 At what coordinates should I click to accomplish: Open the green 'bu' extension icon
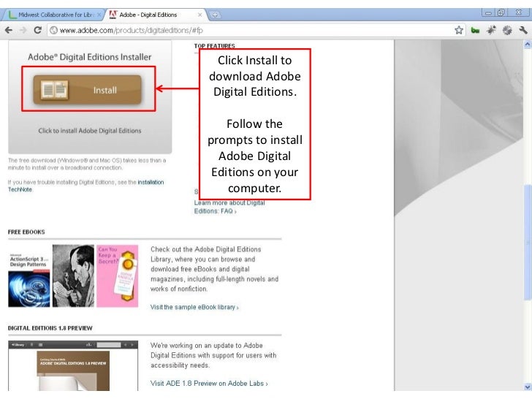pyautogui.click(x=475, y=31)
